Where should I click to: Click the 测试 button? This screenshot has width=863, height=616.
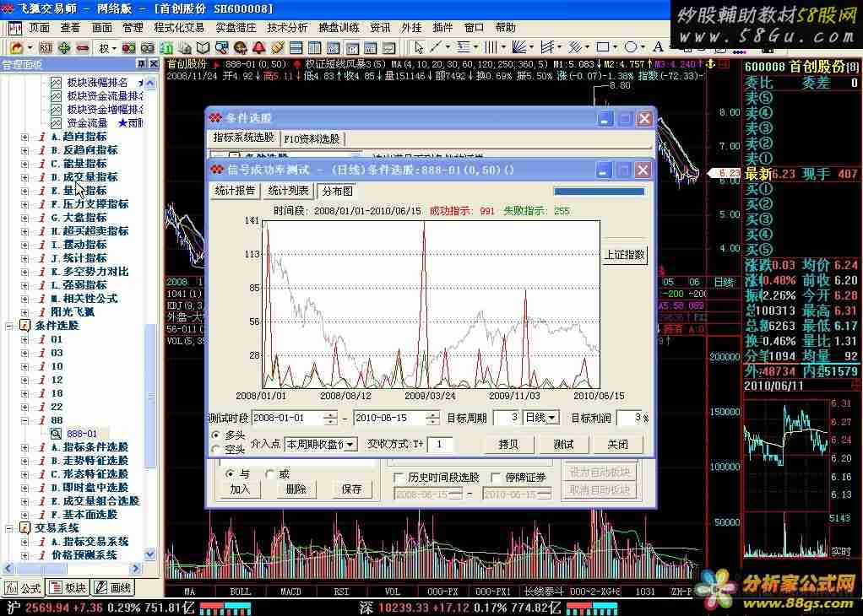click(x=563, y=444)
